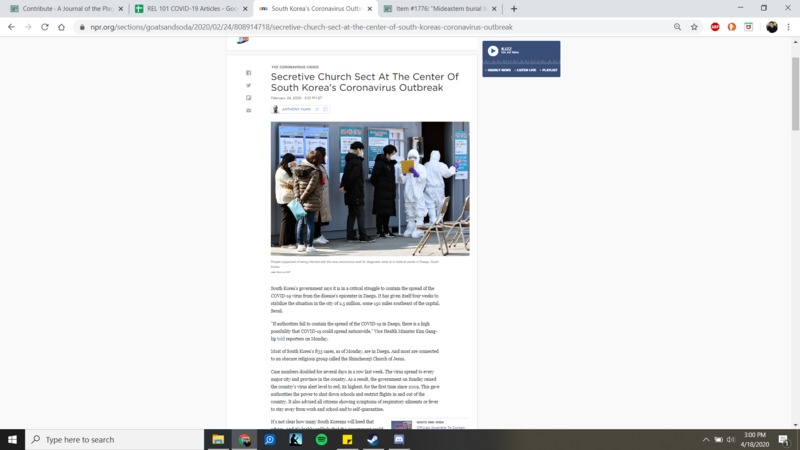Open the K app in the taskbar
The image size is (800, 450).
295,439
